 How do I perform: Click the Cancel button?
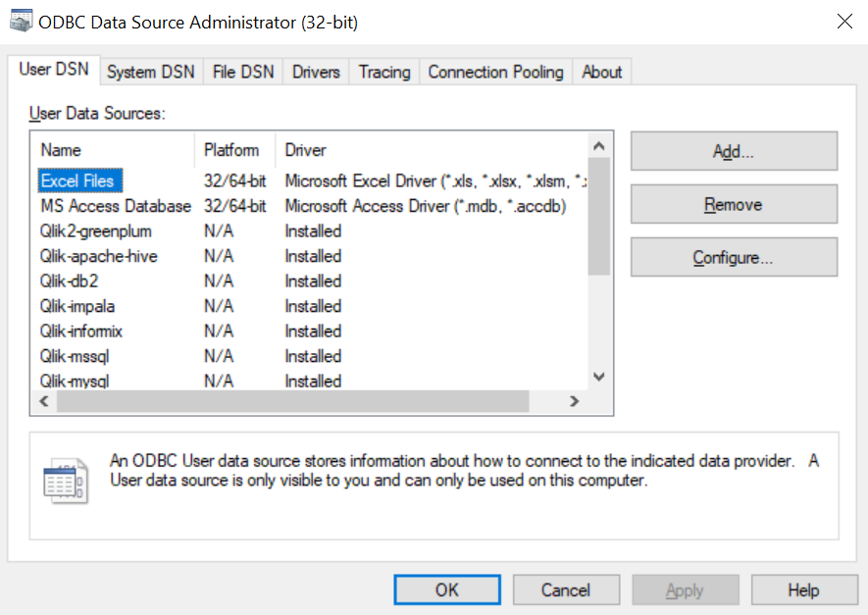pos(566,590)
